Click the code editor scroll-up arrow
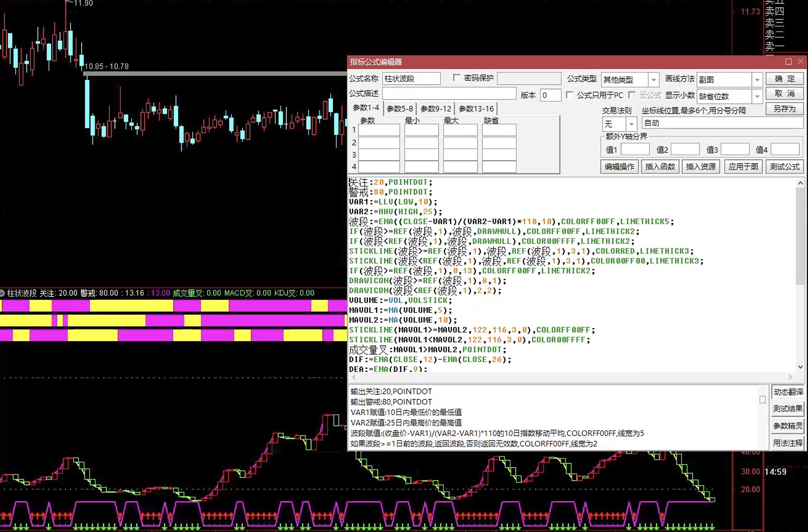The image size is (808, 532). click(800, 183)
